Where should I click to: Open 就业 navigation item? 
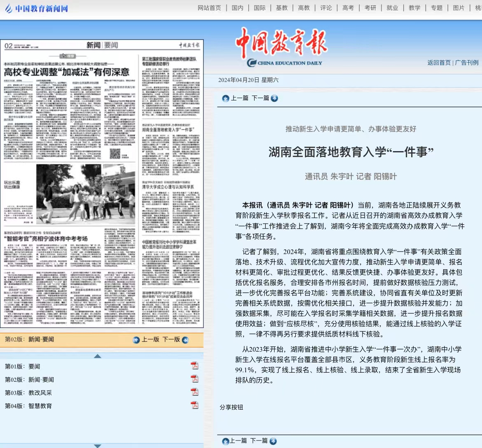[x=392, y=8]
